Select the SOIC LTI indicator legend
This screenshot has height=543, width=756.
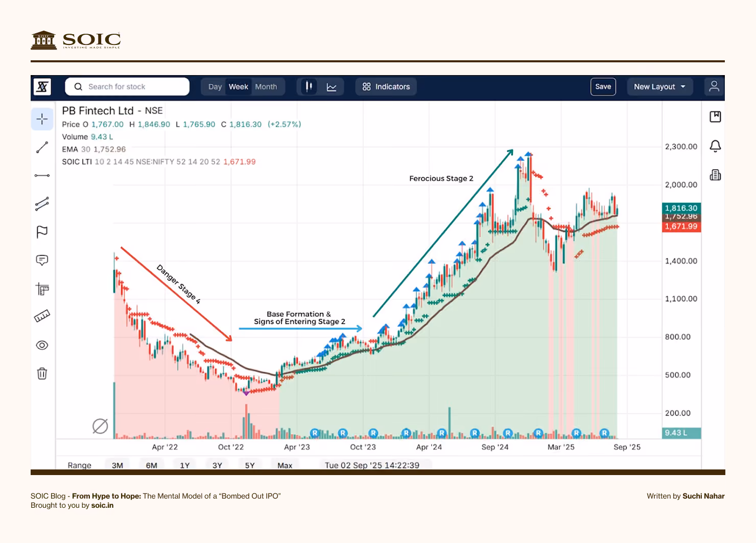click(159, 162)
